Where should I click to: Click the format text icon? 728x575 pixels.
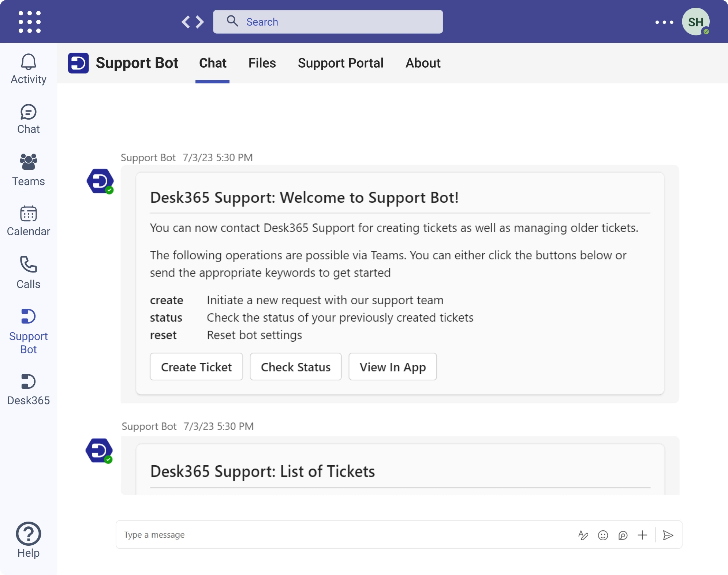click(583, 535)
